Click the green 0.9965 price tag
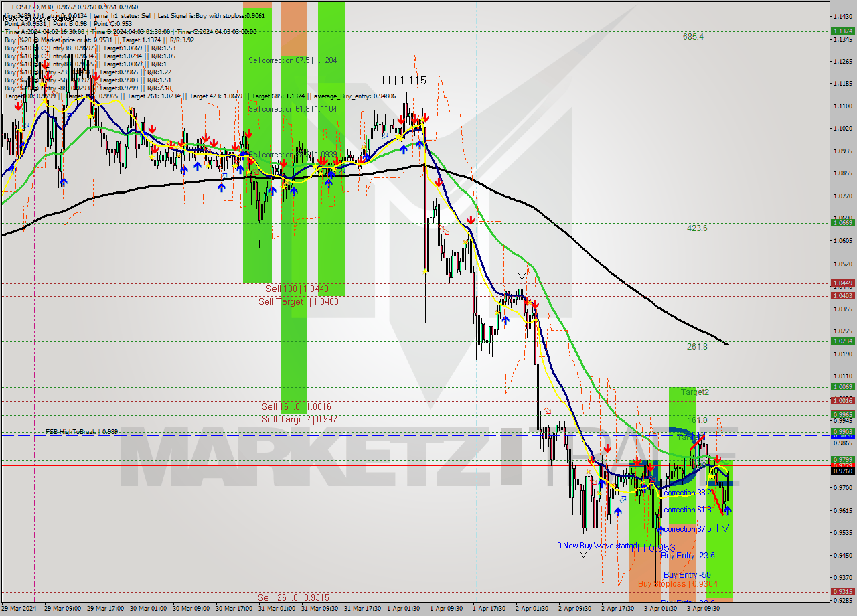The height and width of the screenshot is (616, 857). coord(842,414)
